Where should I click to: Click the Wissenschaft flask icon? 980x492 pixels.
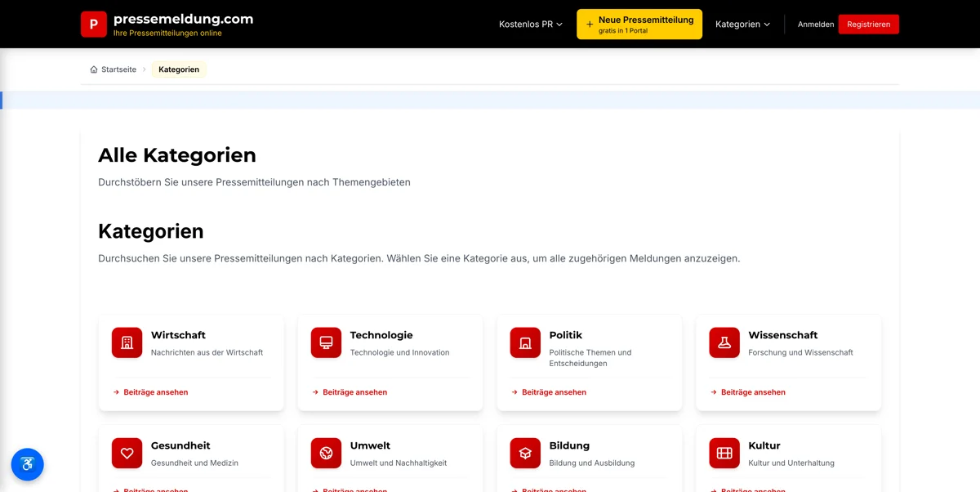[x=724, y=342]
